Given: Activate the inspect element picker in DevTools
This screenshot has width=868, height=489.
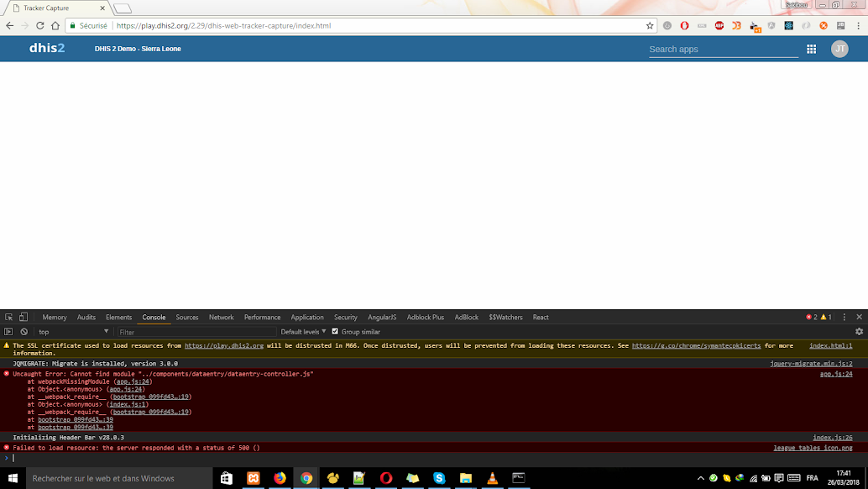Looking at the screenshot, I should (x=9, y=318).
